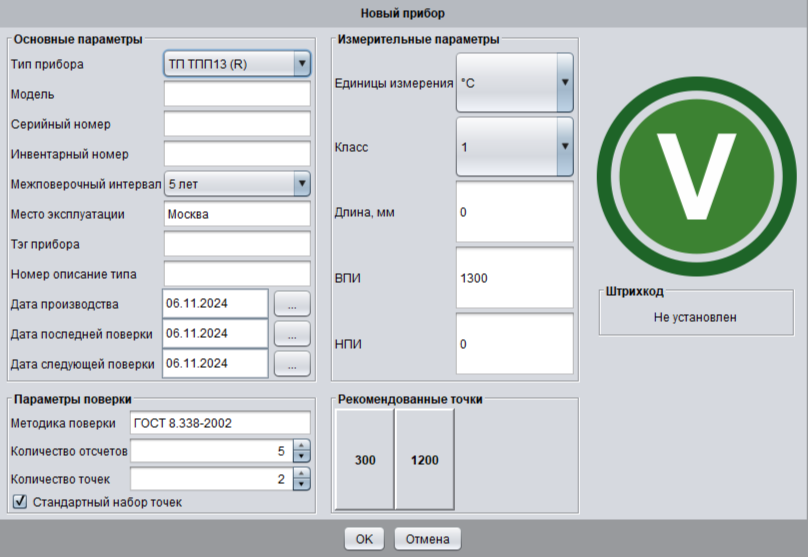Open the Класс dropdown list
This screenshot has width=808, height=557.
click(x=564, y=147)
